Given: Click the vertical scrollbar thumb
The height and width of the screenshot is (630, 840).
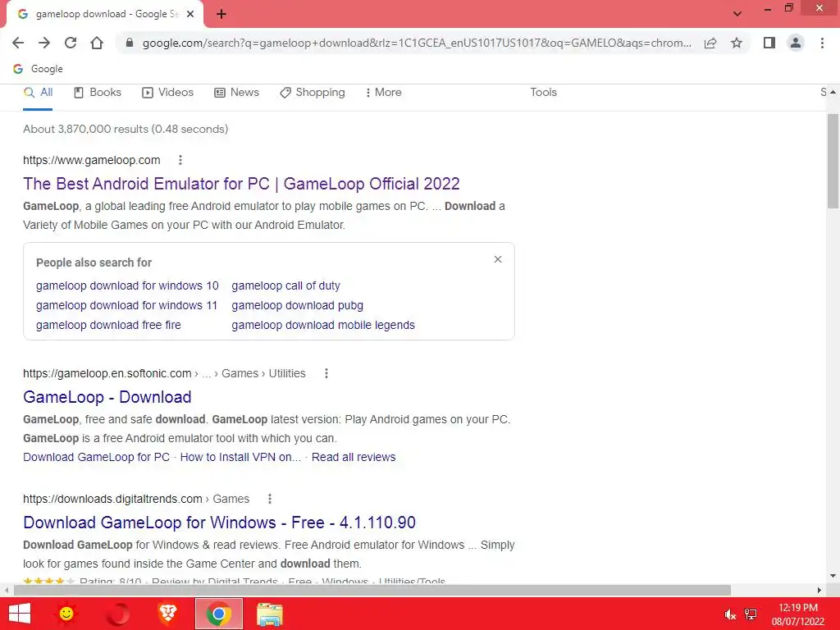Looking at the screenshot, I should [833, 161].
